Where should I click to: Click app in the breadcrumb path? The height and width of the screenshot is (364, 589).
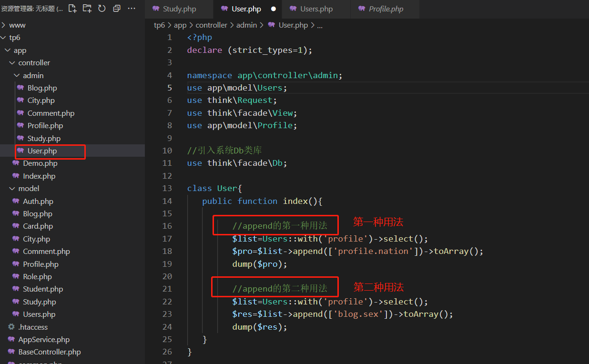point(180,25)
